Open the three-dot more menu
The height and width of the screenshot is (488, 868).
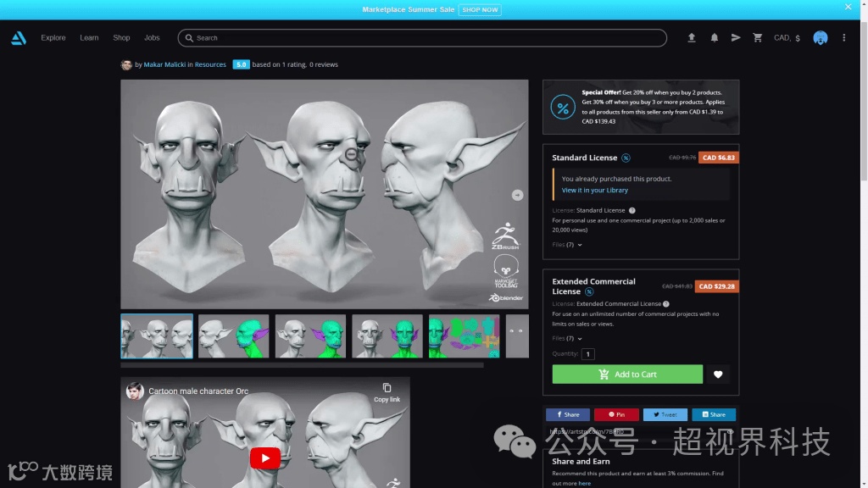[843, 37]
